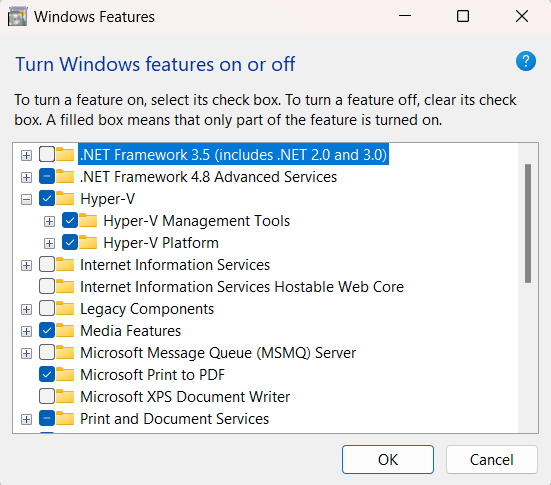551x485 pixels.
Task: Select the 'Hyper-V' label
Action: pos(108,199)
